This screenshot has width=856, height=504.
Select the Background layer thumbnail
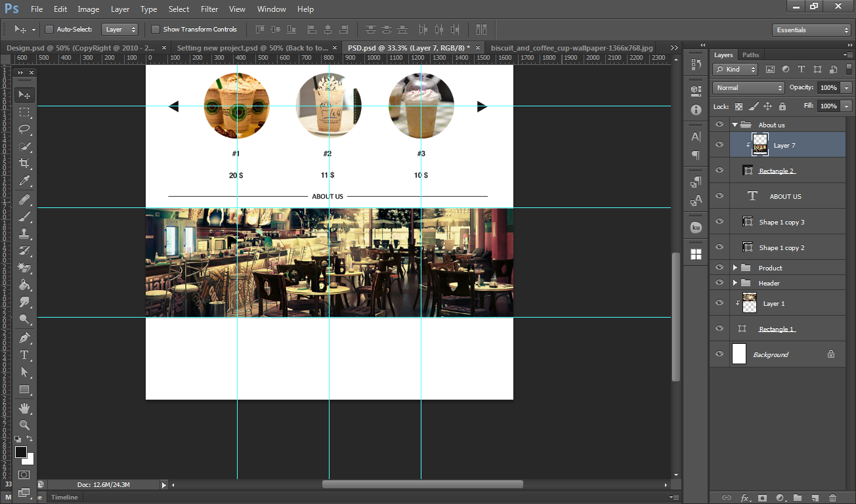click(x=739, y=354)
